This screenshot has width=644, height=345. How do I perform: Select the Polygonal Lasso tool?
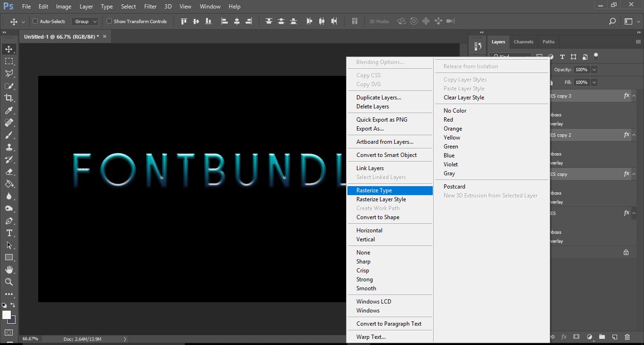(9, 74)
